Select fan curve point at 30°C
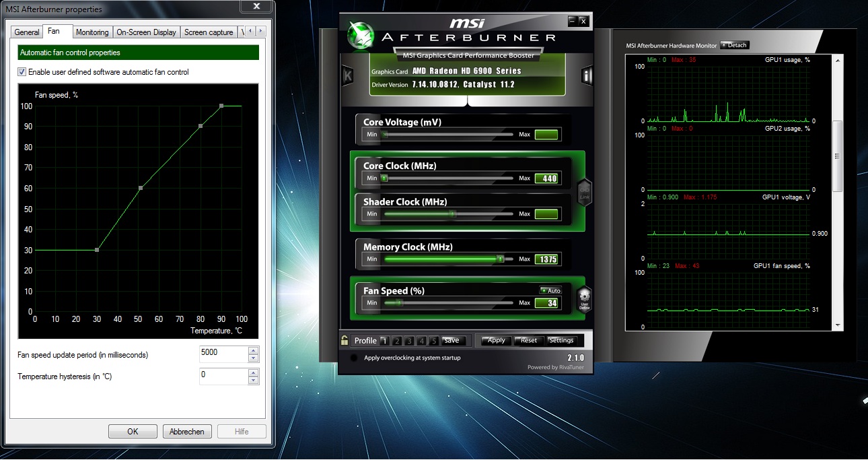This screenshot has height=460, width=868. (97, 250)
